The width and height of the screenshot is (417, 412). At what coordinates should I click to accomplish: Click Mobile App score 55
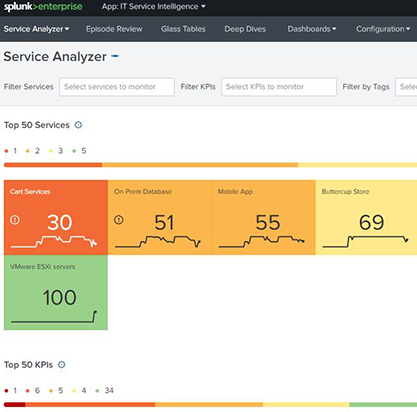(268, 222)
